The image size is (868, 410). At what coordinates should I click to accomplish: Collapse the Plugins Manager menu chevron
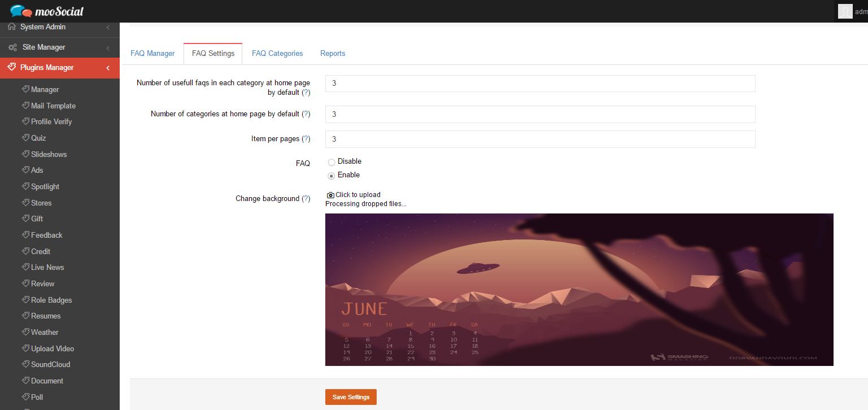tap(108, 68)
